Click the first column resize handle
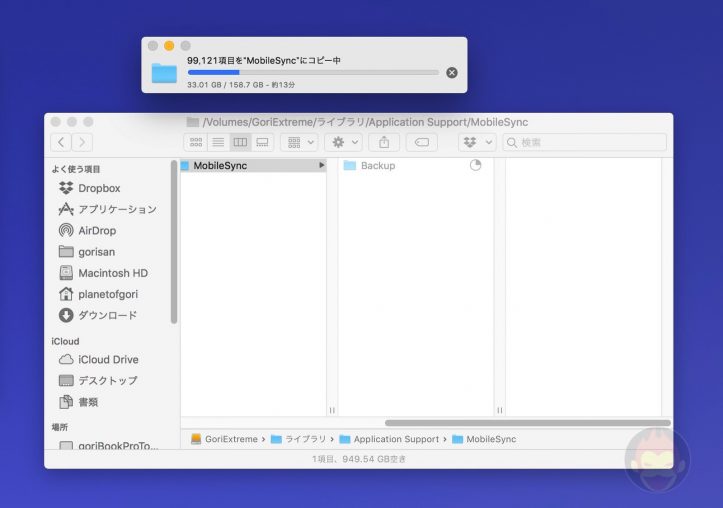Screen dimensions: 723x508 [x=332, y=410]
